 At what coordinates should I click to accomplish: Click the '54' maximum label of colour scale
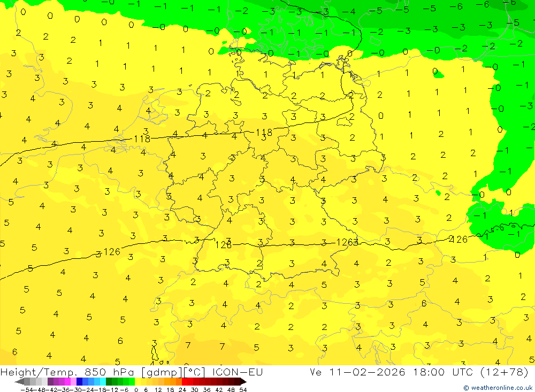tap(243, 390)
